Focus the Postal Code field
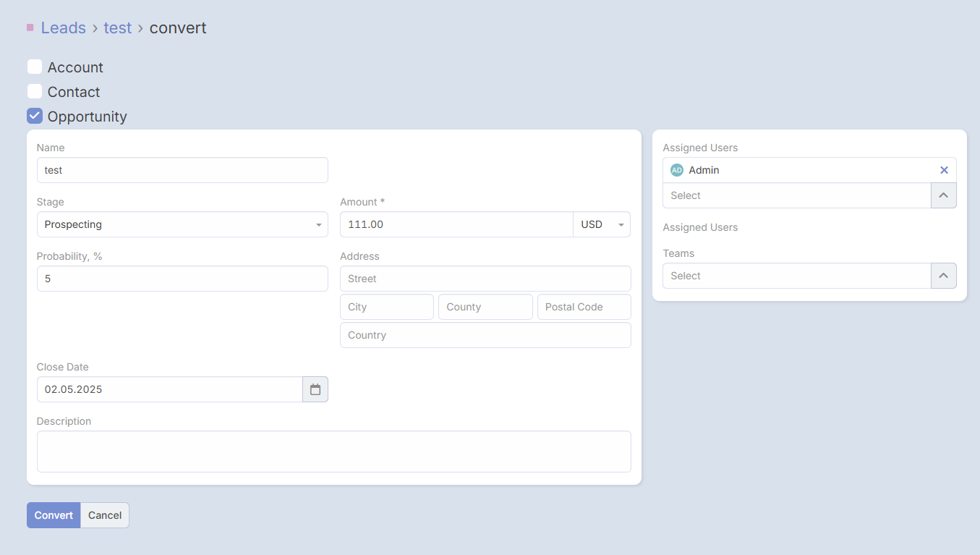The width and height of the screenshot is (980, 555). point(584,307)
